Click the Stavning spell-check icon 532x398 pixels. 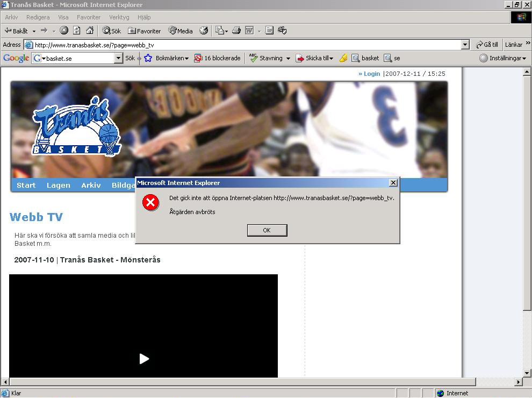253,58
